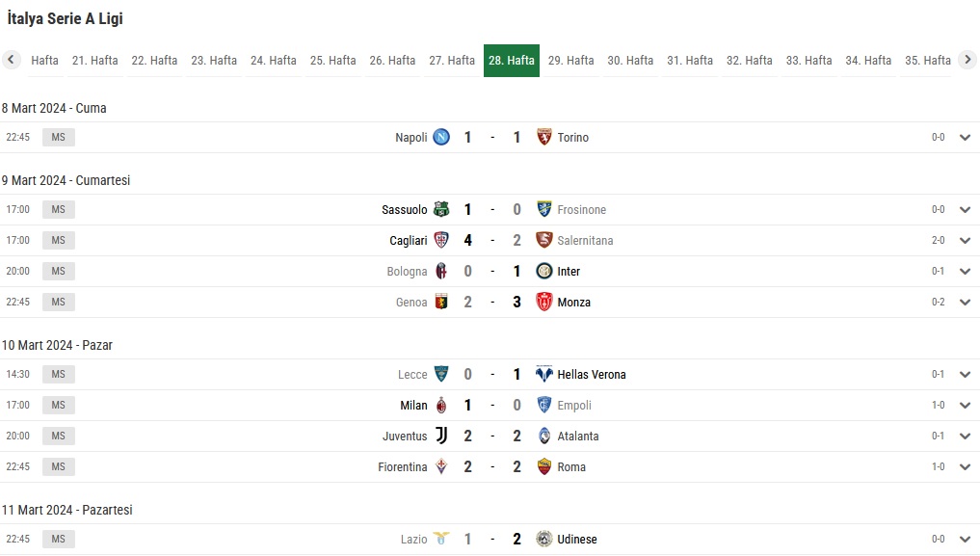Show earlier weeks with left arrow
980x556 pixels.
click(x=11, y=60)
